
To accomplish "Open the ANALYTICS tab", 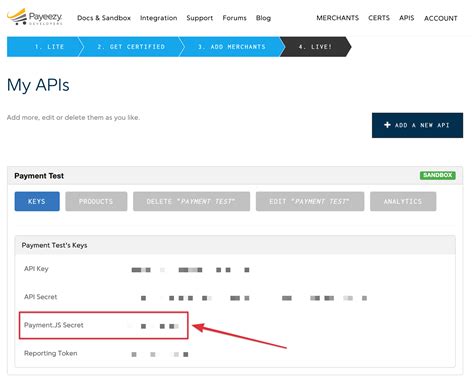I will pos(403,201).
